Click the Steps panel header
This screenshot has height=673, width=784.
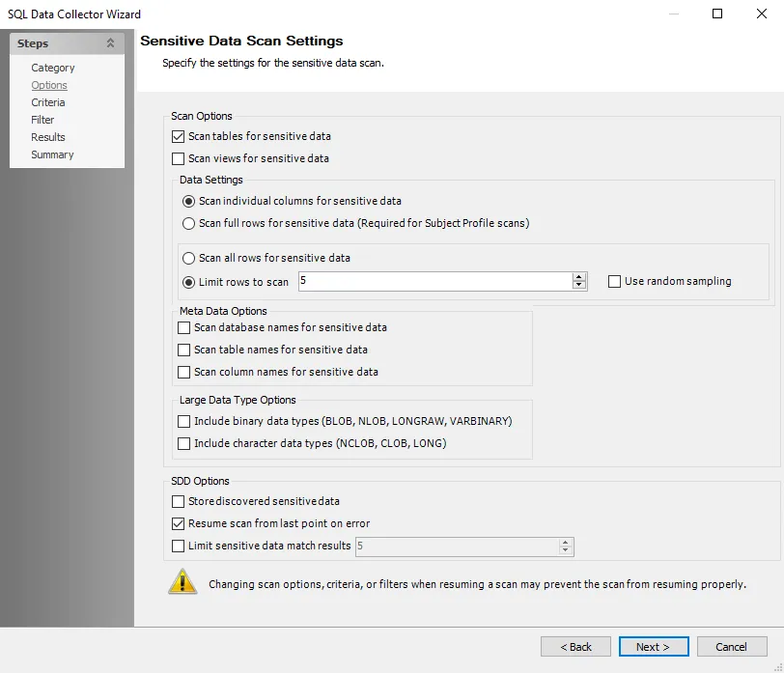click(67, 43)
